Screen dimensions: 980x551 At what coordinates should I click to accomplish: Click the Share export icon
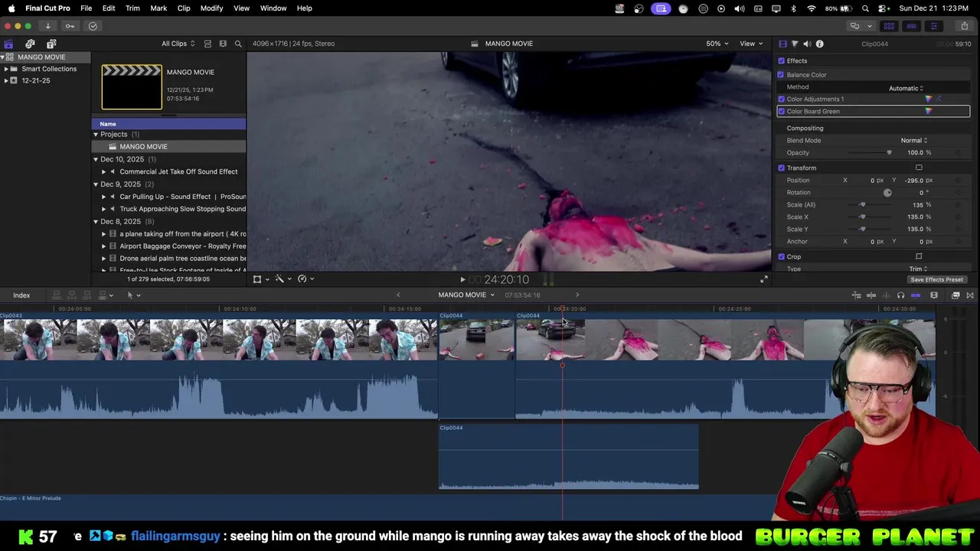964,26
